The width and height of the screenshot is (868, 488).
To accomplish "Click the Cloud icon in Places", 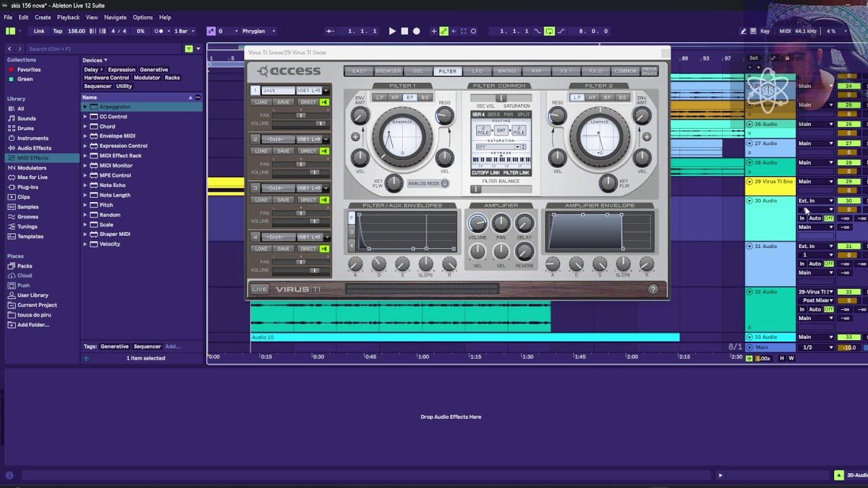I will [x=12, y=276].
